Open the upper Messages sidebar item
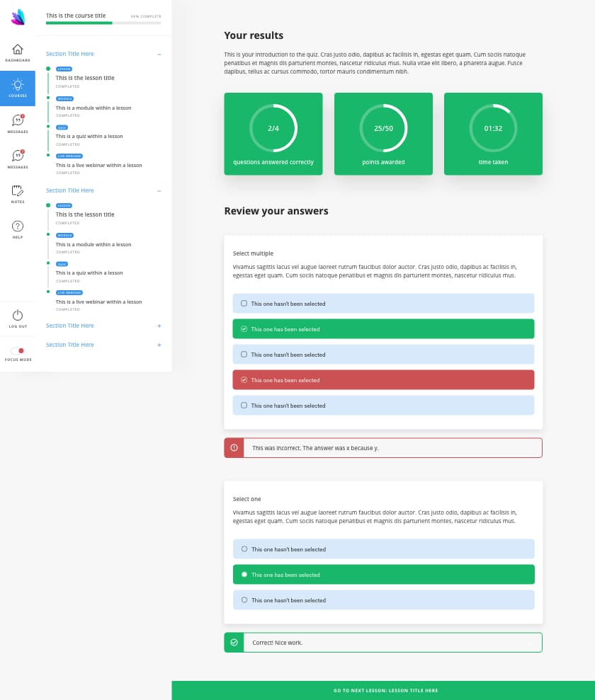 pyautogui.click(x=18, y=121)
